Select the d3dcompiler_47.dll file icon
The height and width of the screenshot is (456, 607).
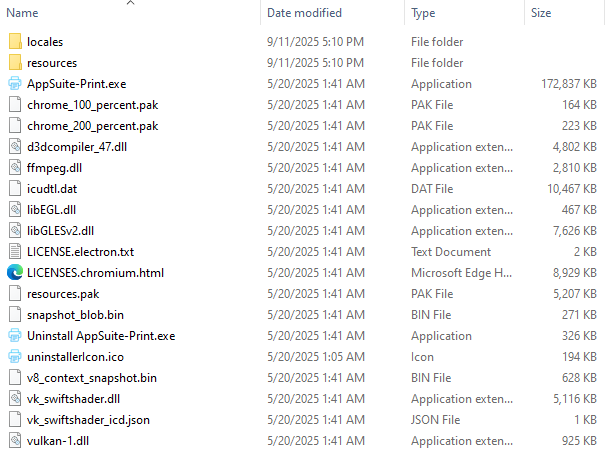click(x=15, y=147)
